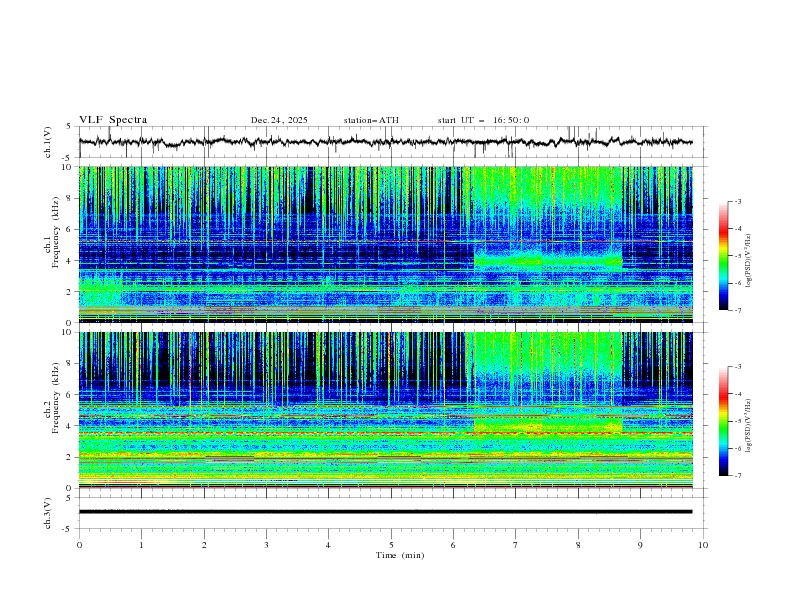
Task: Click the 4 kHz green band in ch.2 spectrogram
Action: pyautogui.click(x=548, y=425)
